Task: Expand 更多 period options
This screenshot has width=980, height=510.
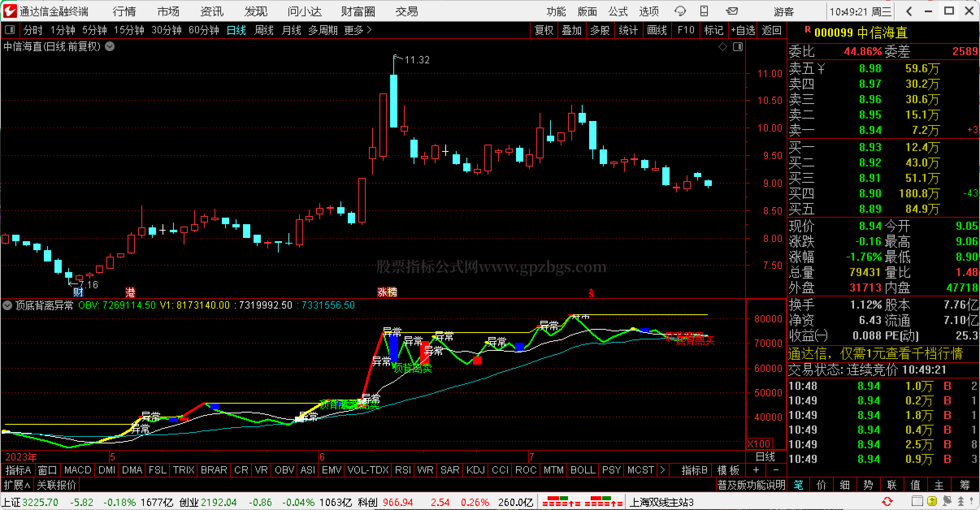Action: [358, 30]
